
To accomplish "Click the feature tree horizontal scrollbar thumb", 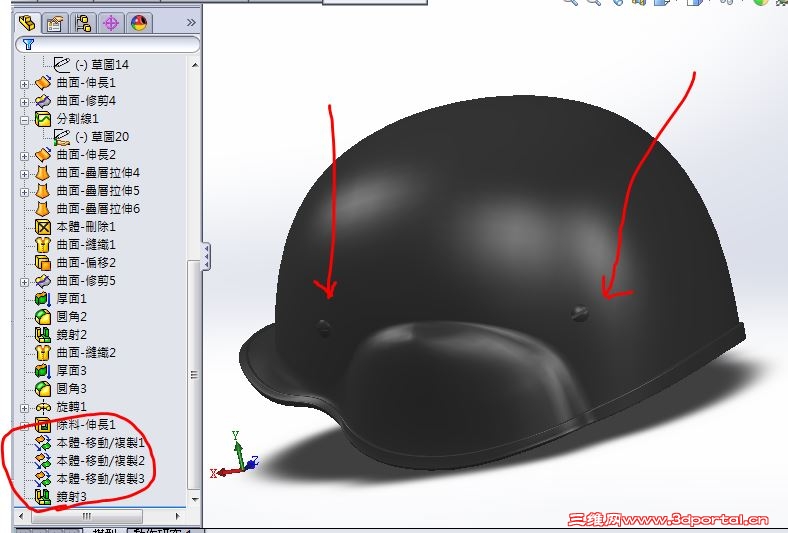I will pyautogui.click(x=87, y=516).
